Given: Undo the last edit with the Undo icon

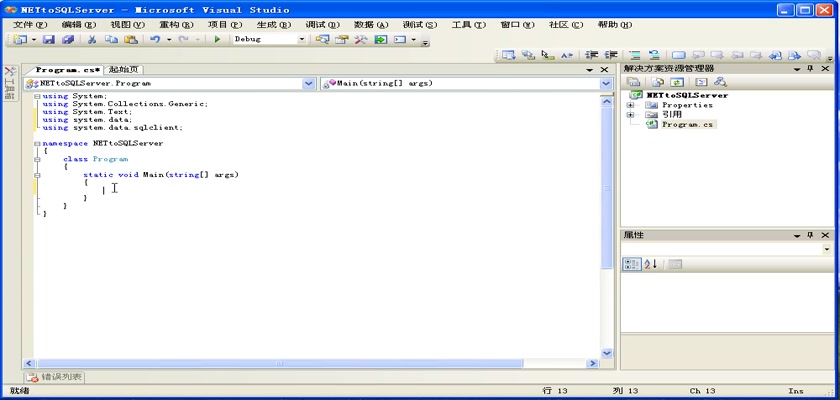Looking at the screenshot, I should point(155,39).
